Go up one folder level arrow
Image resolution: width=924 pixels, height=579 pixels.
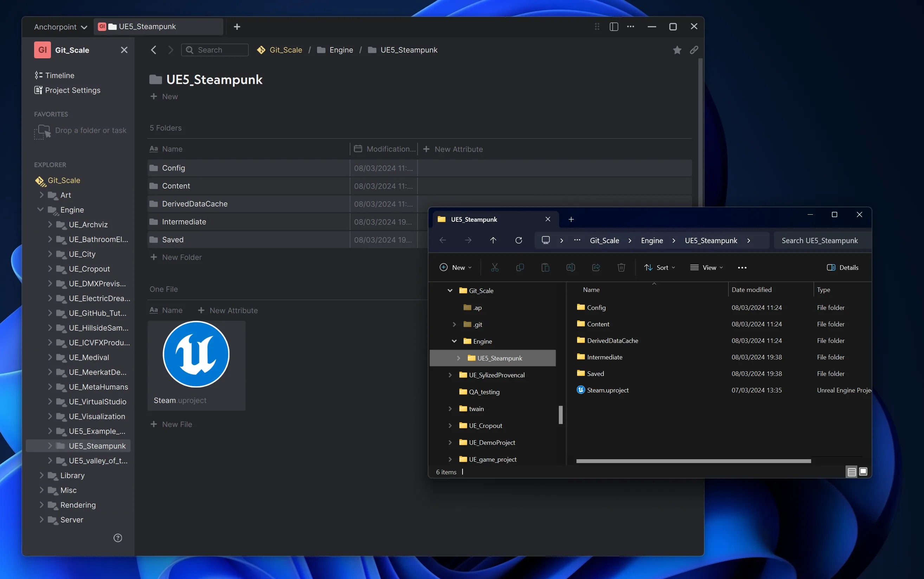tap(493, 240)
